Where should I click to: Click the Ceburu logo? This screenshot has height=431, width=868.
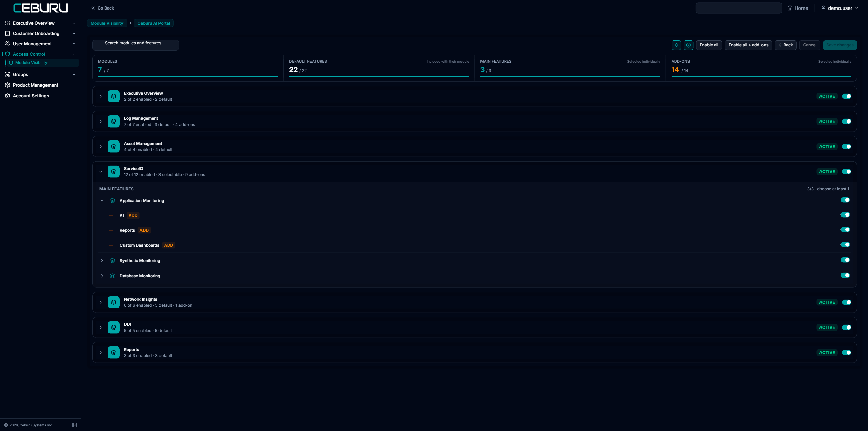(x=40, y=8)
